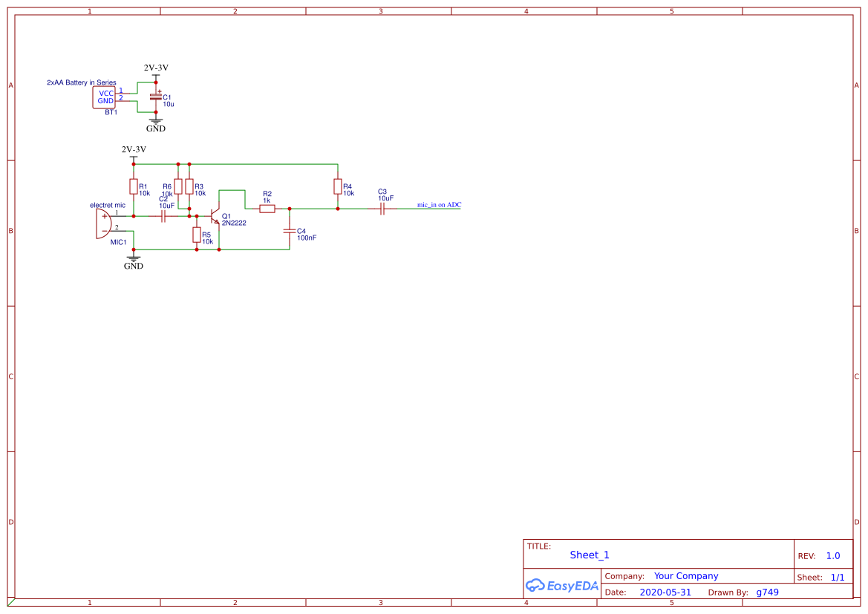Click the drawn-by name "g749"

[767, 592]
